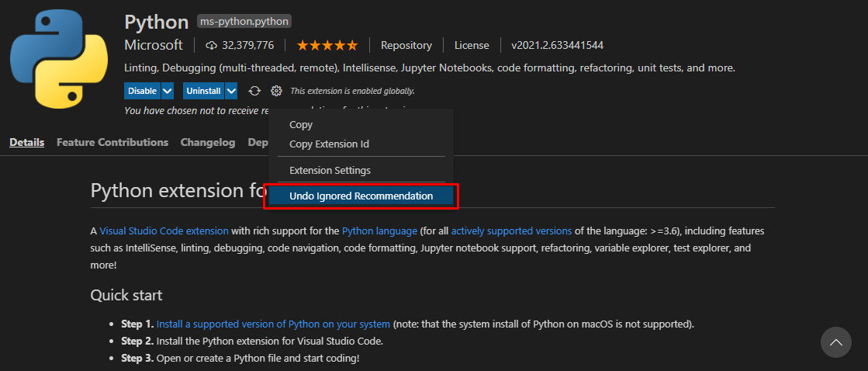Open the License link
Screen dimensions: 868x371
(x=472, y=46)
